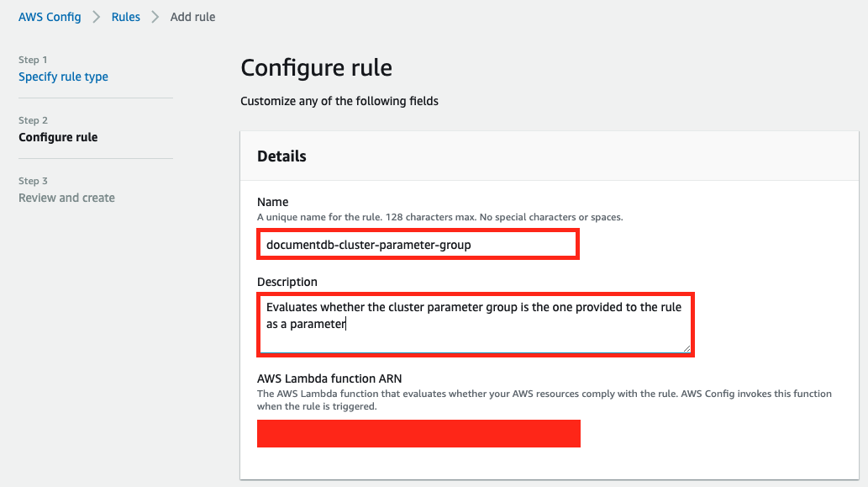Screen dimensions: 868x487
Task: Select the Configure rule step
Action: 58,137
